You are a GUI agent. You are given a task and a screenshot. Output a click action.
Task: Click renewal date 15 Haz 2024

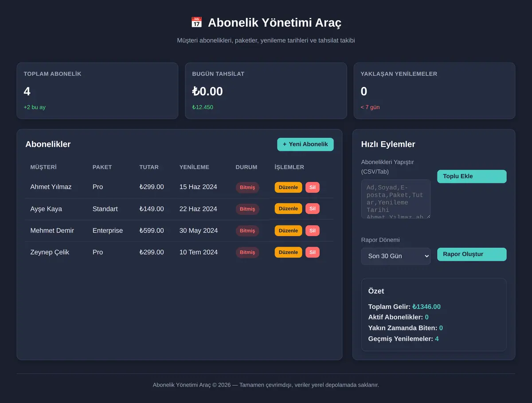(x=198, y=187)
